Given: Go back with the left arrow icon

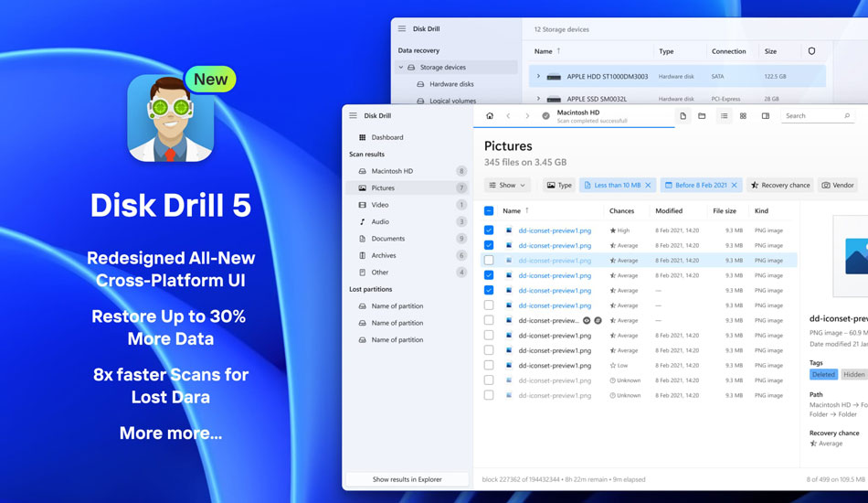Looking at the screenshot, I should pos(509,116).
